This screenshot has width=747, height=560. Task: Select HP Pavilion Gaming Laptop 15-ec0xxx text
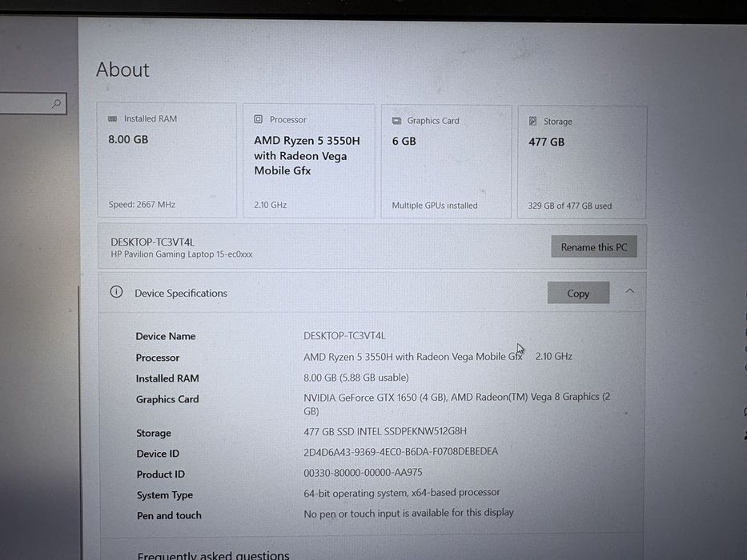[x=182, y=254]
